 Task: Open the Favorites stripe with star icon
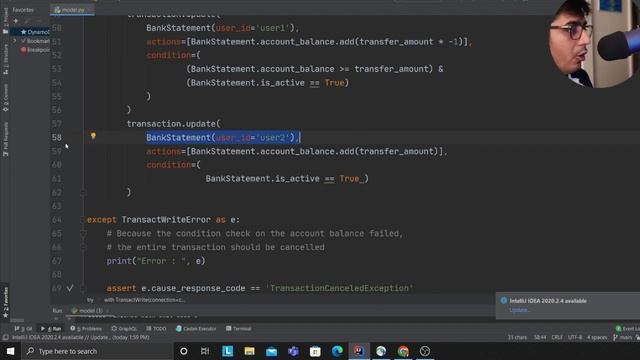[6, 302]
